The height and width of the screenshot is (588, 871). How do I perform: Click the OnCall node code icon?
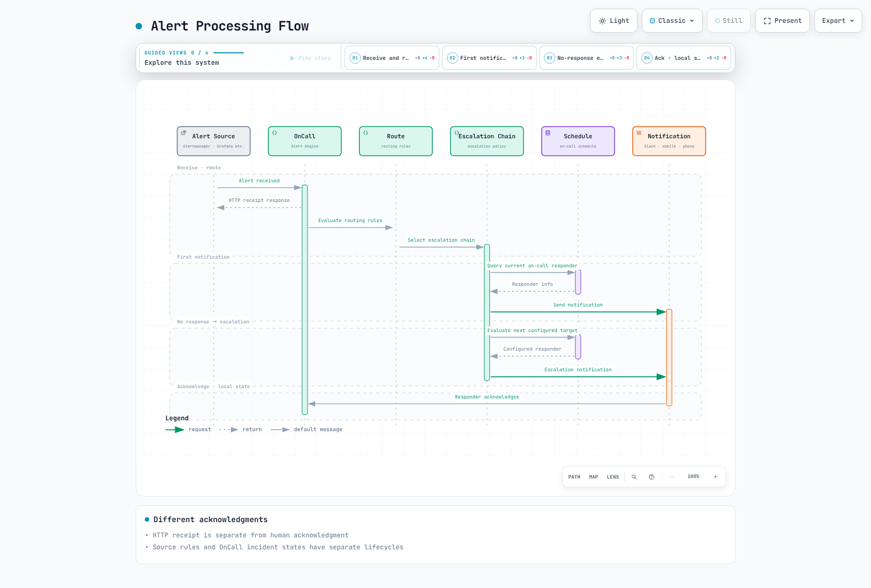coord(274,133)
